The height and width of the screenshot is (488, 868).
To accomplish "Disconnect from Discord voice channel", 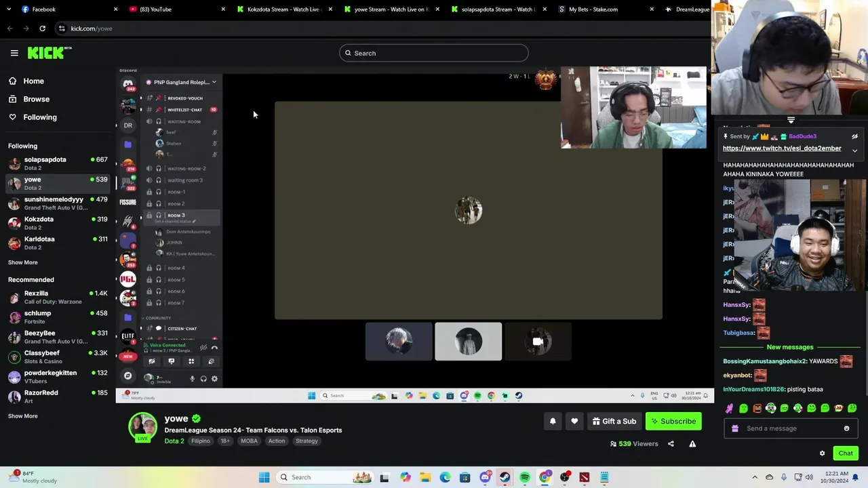I will (x=214, y=348).
